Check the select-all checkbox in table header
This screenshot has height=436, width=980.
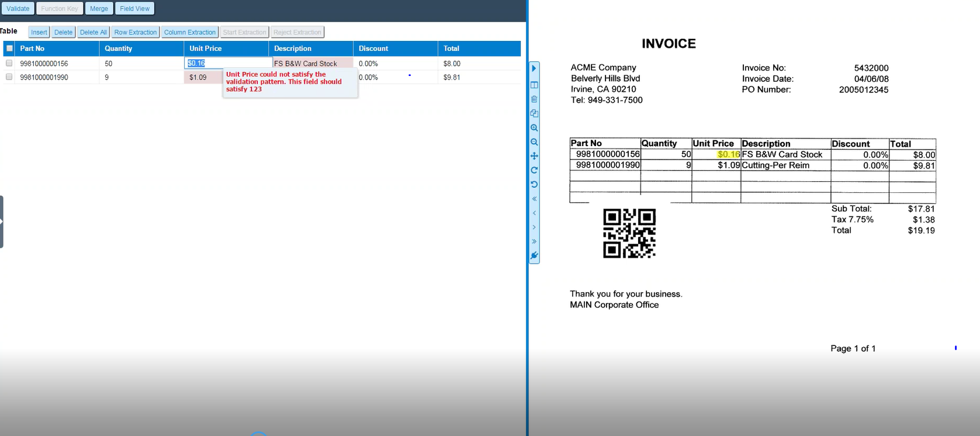coord(9,49)
